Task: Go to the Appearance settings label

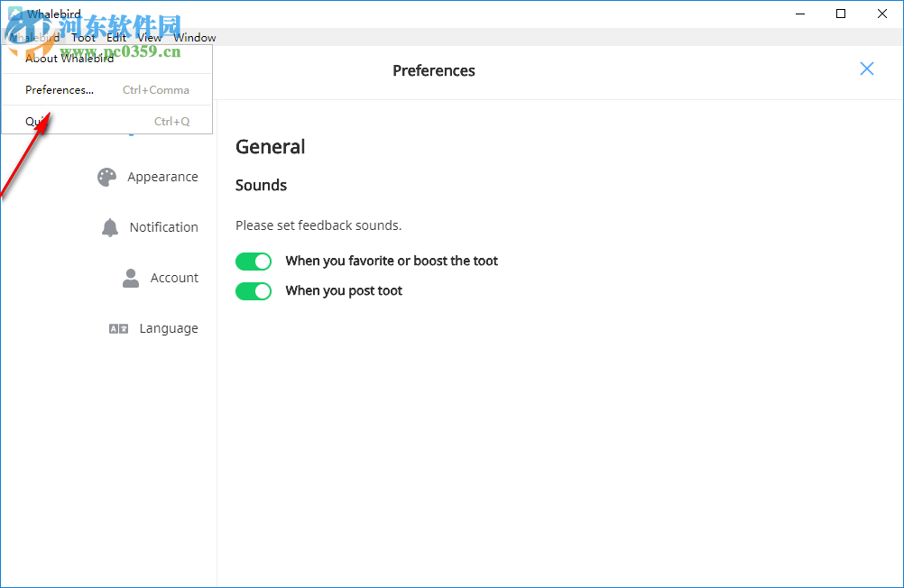Action: (x=162, y=178)
